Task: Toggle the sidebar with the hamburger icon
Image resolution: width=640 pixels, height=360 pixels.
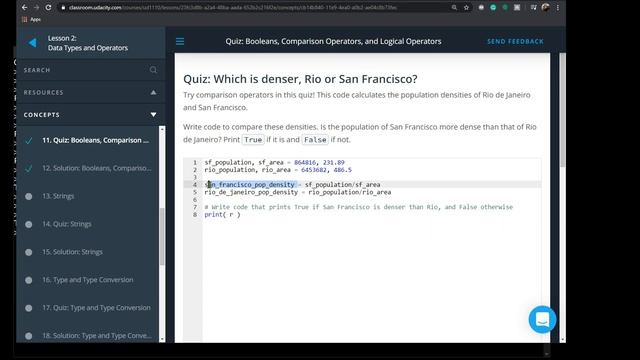Action: coord(180,41)
